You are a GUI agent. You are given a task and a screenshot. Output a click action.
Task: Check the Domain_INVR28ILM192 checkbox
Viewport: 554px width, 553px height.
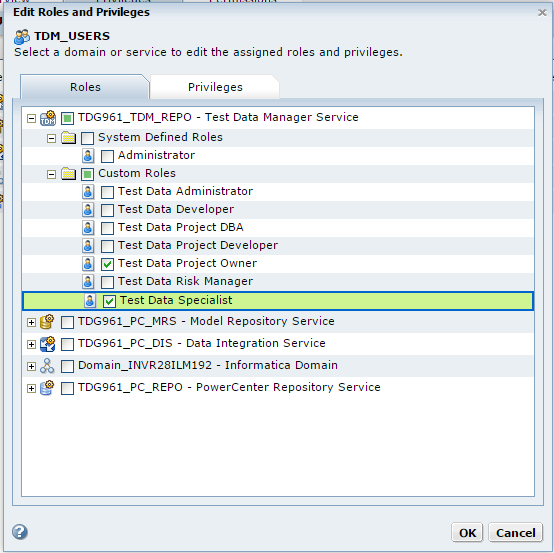point(67,366)
